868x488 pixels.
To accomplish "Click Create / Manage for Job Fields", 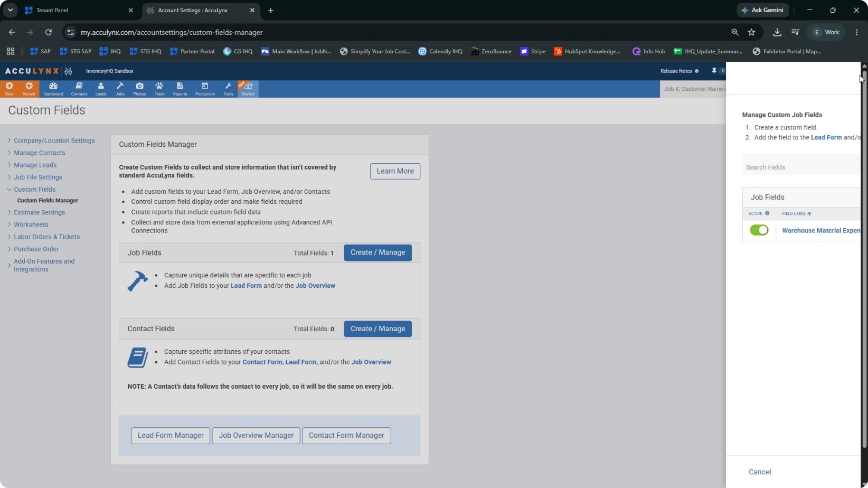I will tap(378, 252).
